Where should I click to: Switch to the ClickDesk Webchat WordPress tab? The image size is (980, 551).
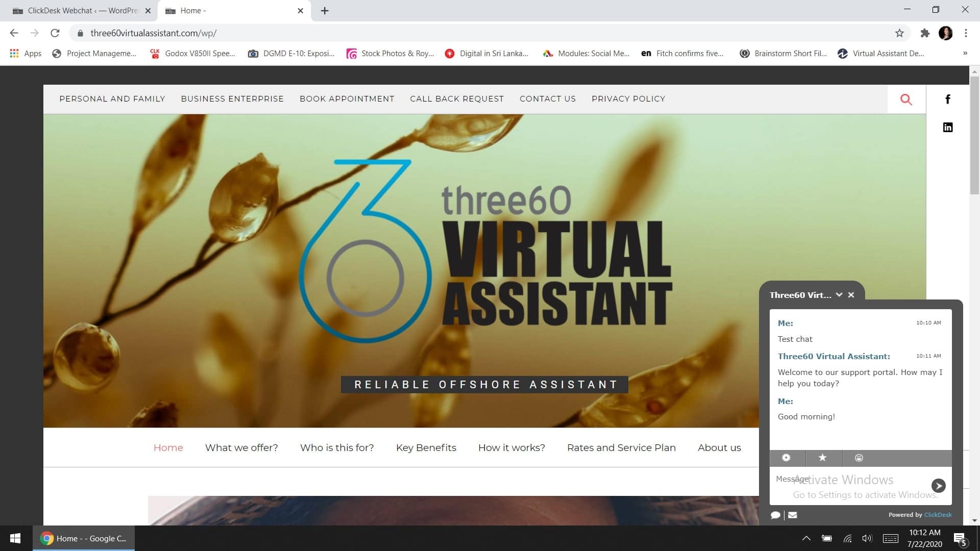coord(82,10)
